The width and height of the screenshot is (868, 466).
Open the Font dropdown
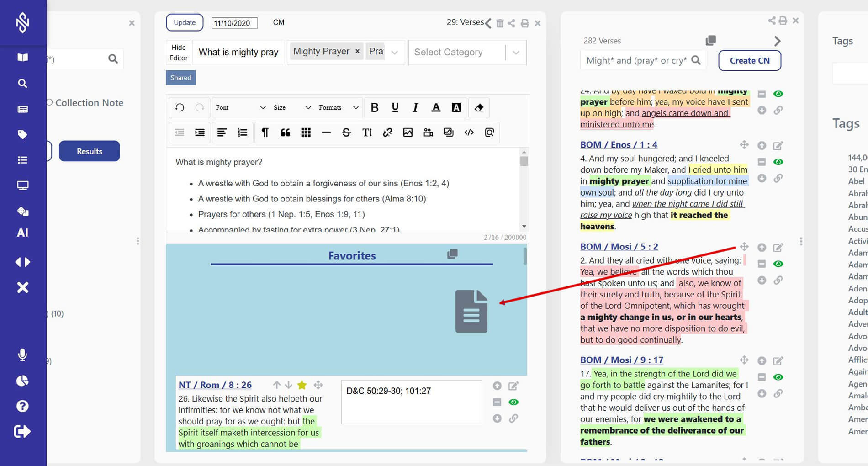(240, 108)
